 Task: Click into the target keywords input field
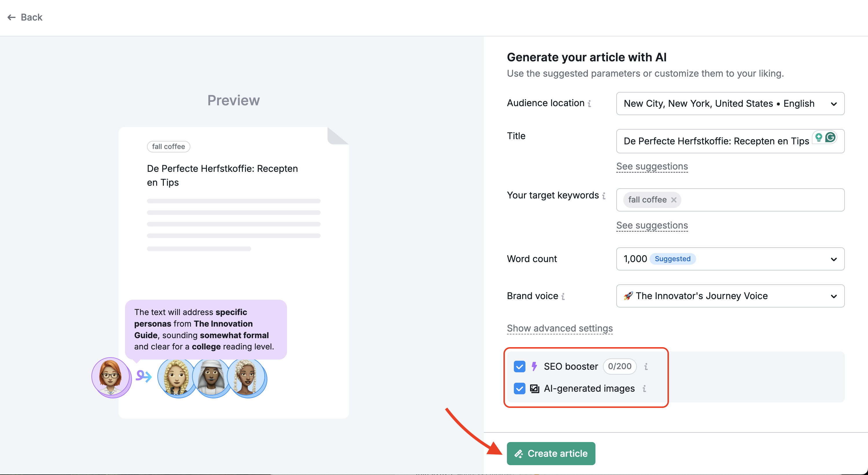(762, 200)
